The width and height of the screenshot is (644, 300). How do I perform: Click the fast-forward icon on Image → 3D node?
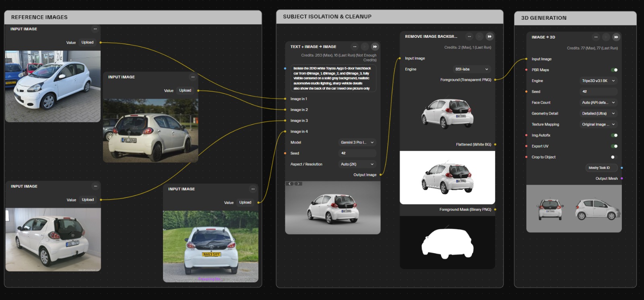pyautogui.click(x=616, y=37)
